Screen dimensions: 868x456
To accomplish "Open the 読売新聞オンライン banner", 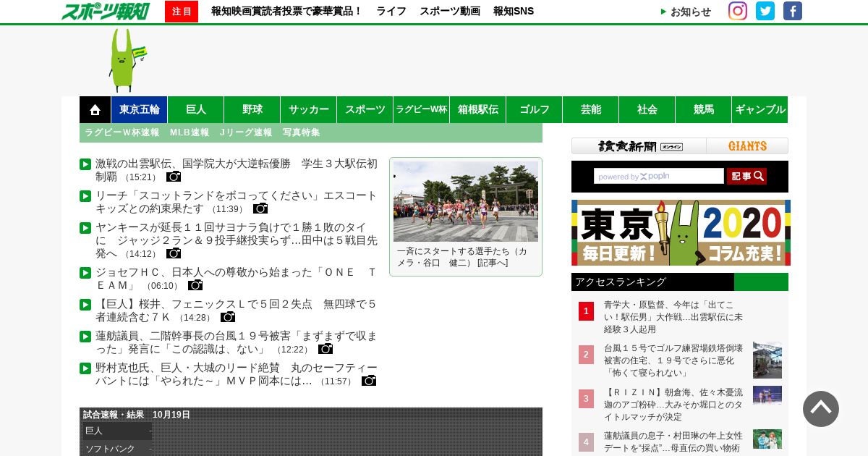I will pyautogui.click(x=639, y=146).
